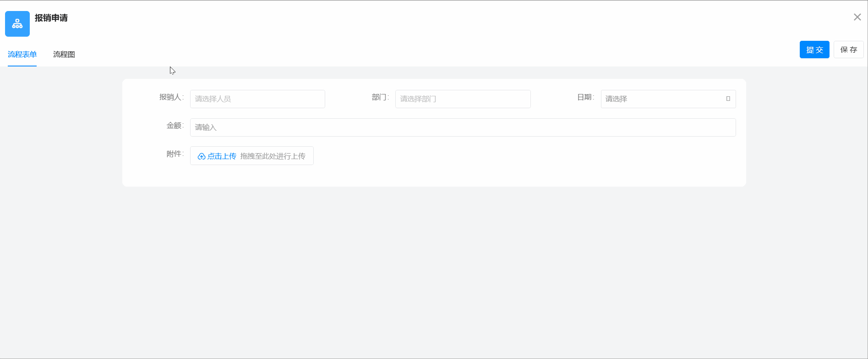Screen dimensions: 868x359
Task: Click the 报销申请 title text
Action: [x=51, y=18]
